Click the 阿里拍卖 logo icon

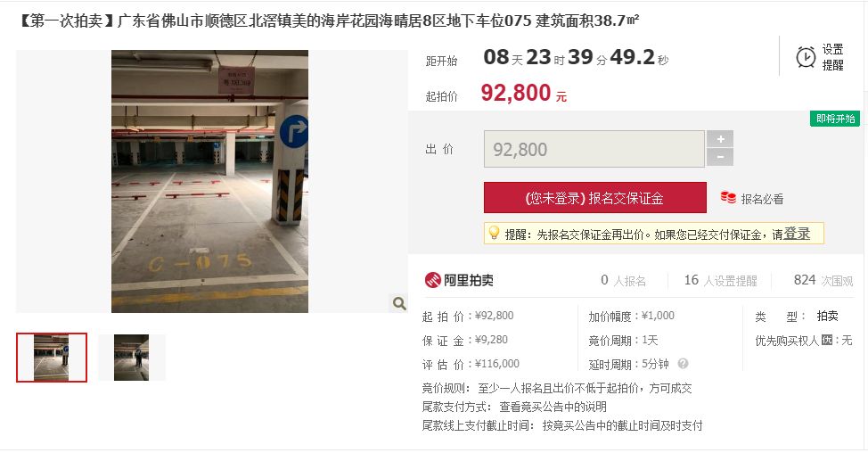432,280
